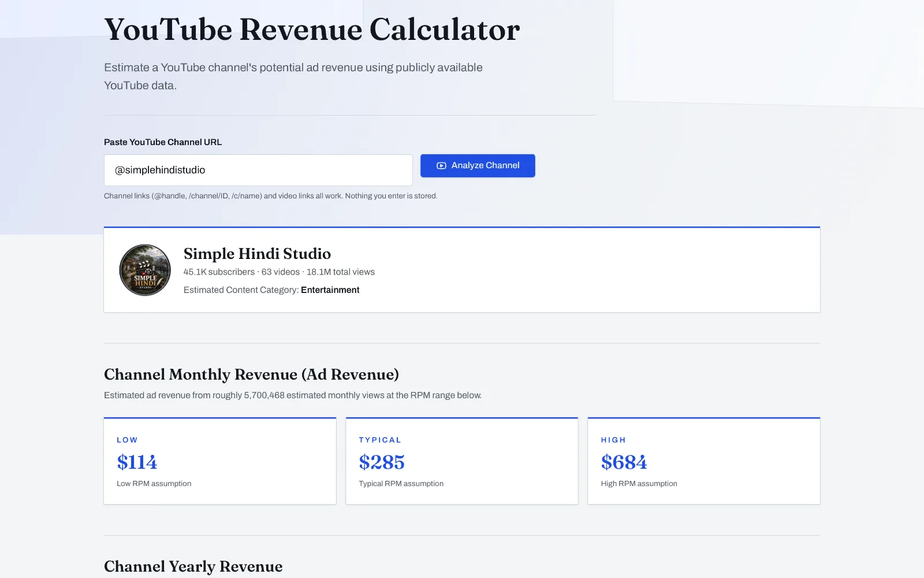This screenshot has width=924, height=578.
Task: Click the video icon in Analyze Channel button
Action: (x=441, y=166)
